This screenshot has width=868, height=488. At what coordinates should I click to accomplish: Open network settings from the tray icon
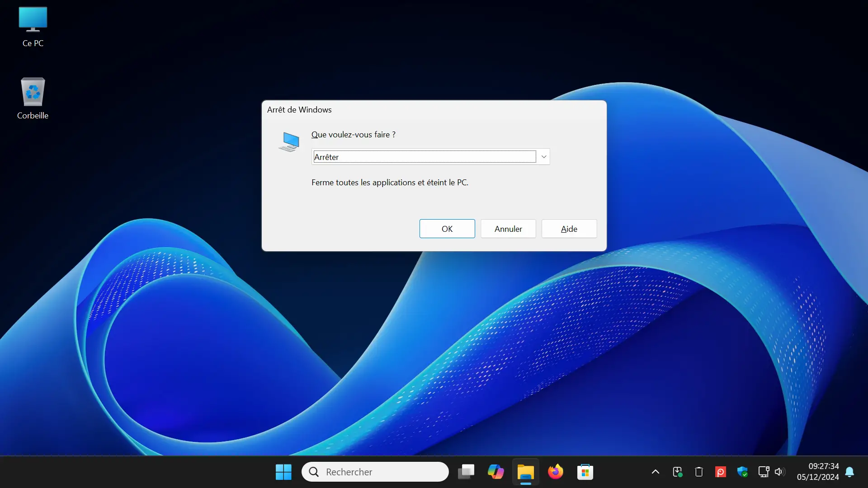[764, 472]
